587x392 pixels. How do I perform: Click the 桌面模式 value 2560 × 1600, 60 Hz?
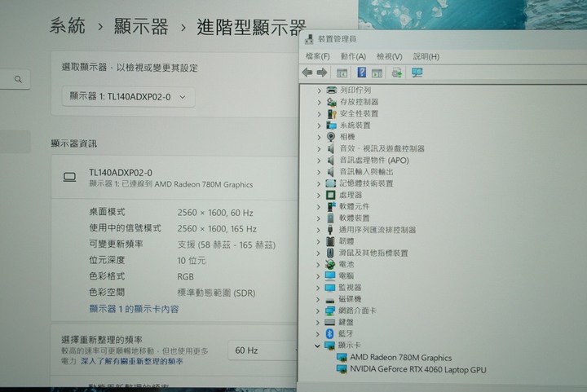(215, 213)
